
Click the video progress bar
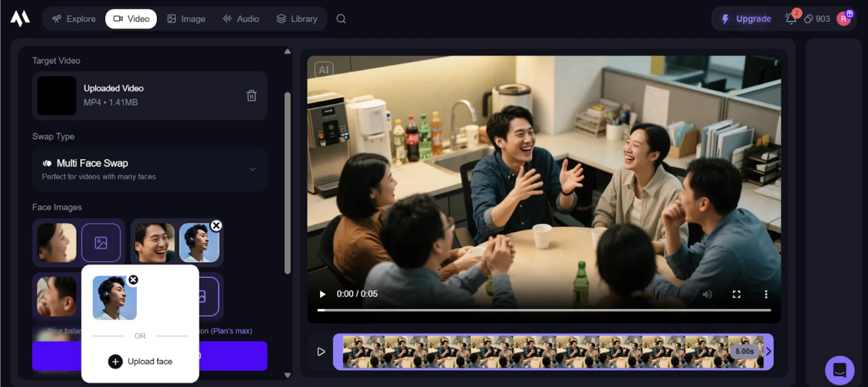pos(544,310)
